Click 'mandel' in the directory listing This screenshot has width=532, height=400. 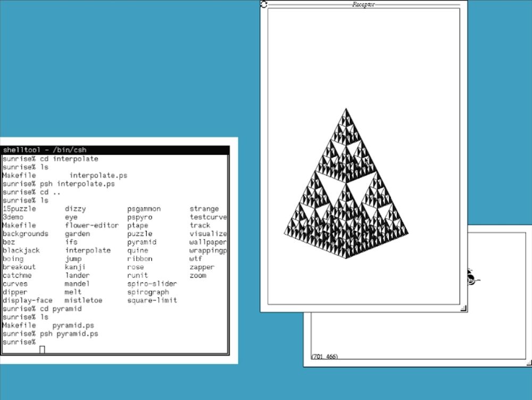coord(77,283)
